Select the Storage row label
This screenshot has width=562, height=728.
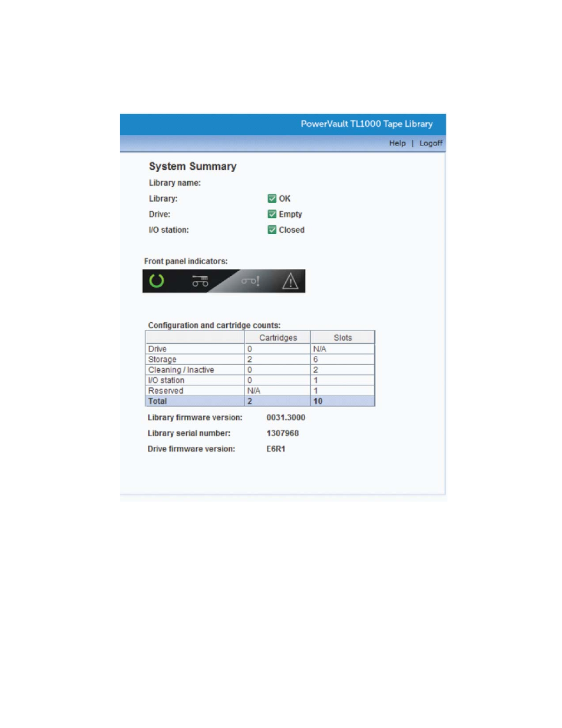click(163, 360)
